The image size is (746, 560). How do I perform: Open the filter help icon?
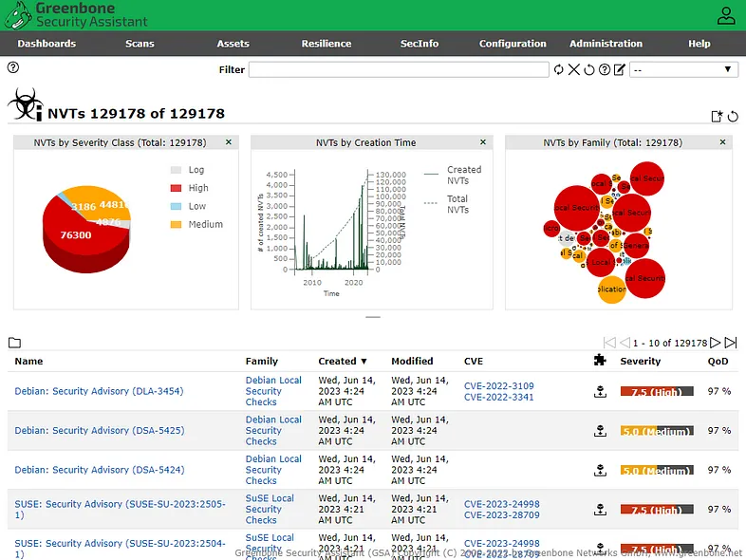(605, 70)
